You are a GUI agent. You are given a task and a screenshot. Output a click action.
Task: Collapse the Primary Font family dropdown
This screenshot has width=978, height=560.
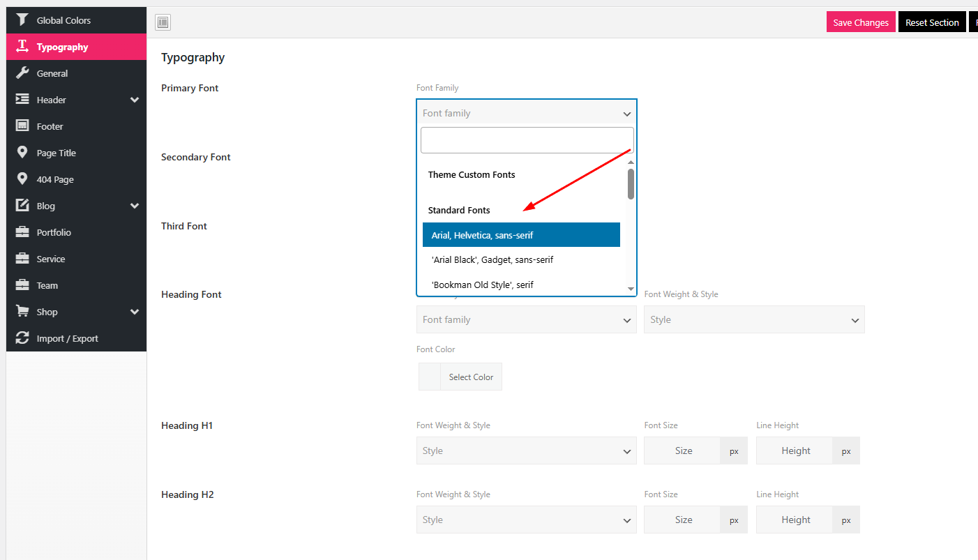coord(527,113)
